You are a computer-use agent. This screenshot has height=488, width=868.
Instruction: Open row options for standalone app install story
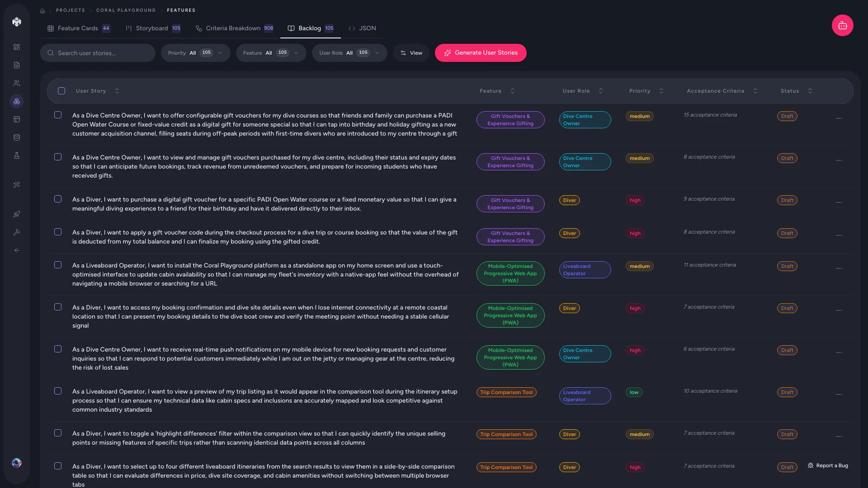tap(839, 268)
